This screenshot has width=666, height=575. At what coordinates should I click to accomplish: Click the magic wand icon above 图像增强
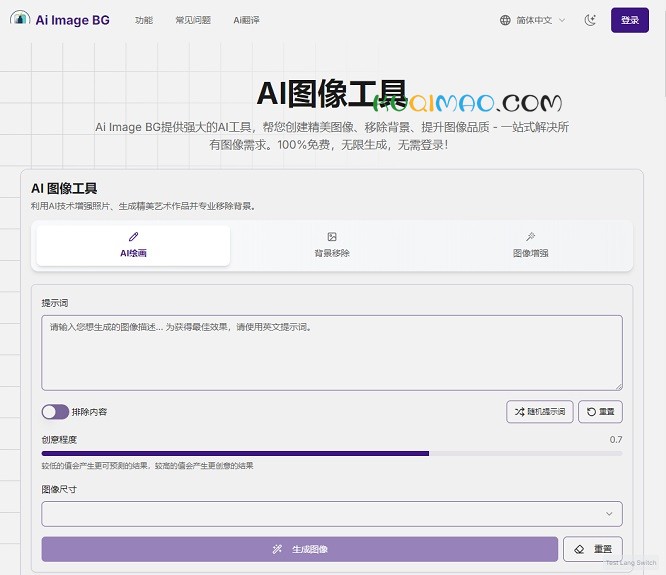[531, 237]
